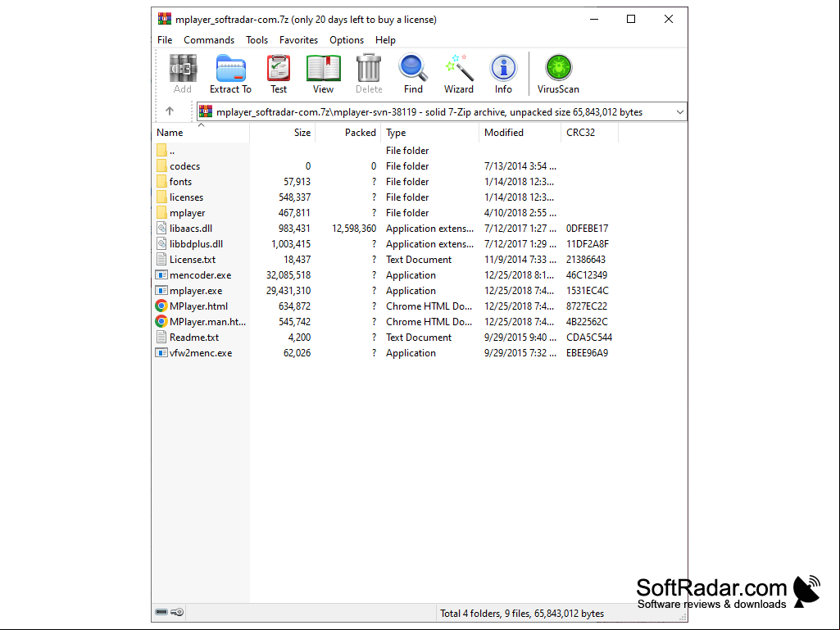The image size is (840, 630).
Task: Sort by the Name column header
Action: pyautogui.click(x=201, y=133)
